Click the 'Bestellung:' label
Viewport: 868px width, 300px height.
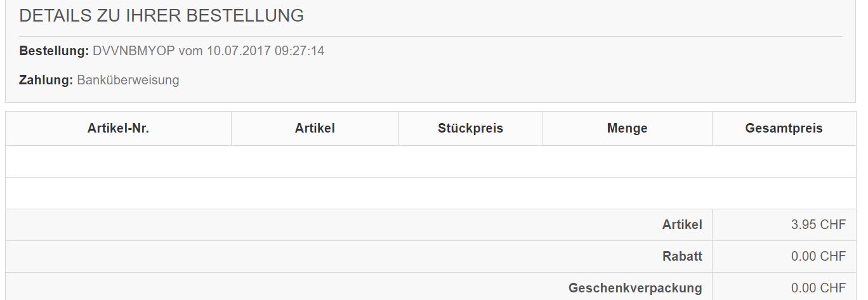[x=54, y=51]
